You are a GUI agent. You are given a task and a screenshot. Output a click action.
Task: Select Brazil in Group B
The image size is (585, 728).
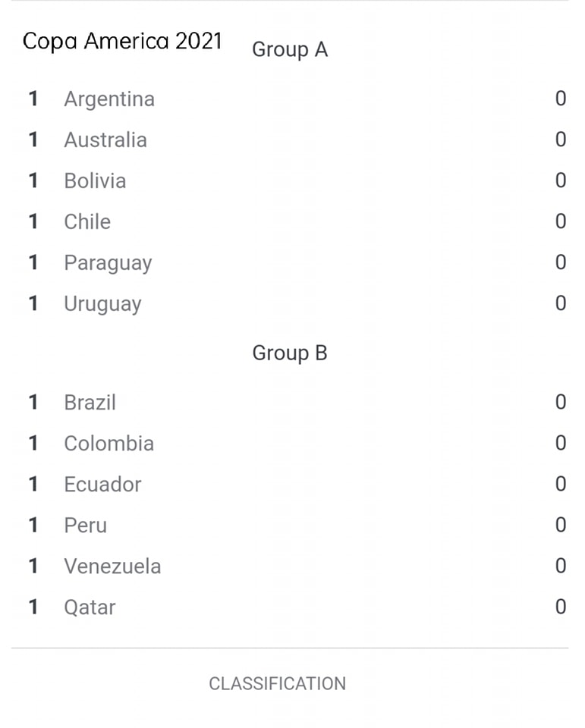pos(90,402)
